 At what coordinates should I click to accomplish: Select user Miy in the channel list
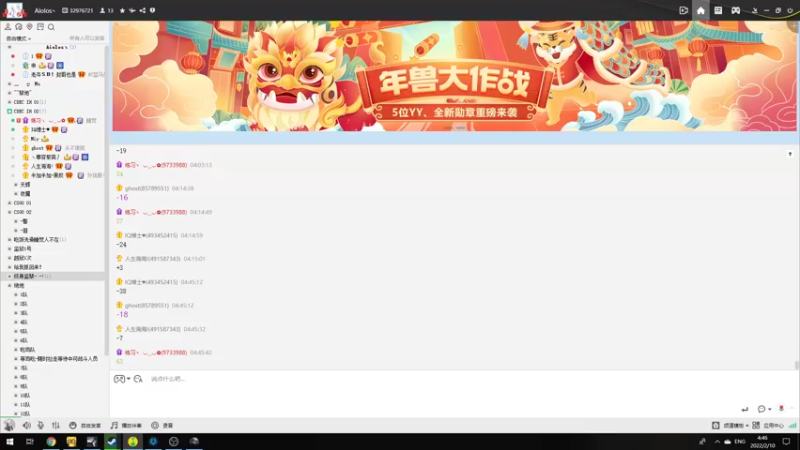pos(35,139)
